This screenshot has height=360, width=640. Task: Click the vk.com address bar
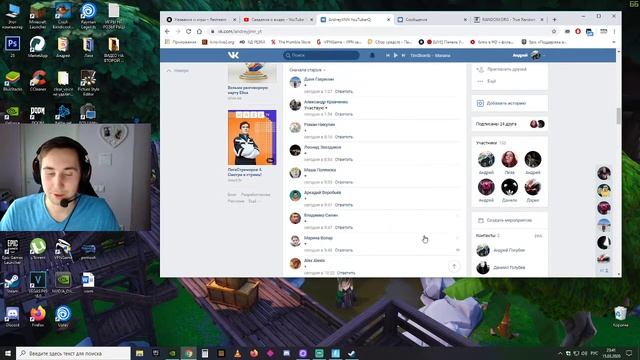[x=380, y=31]
